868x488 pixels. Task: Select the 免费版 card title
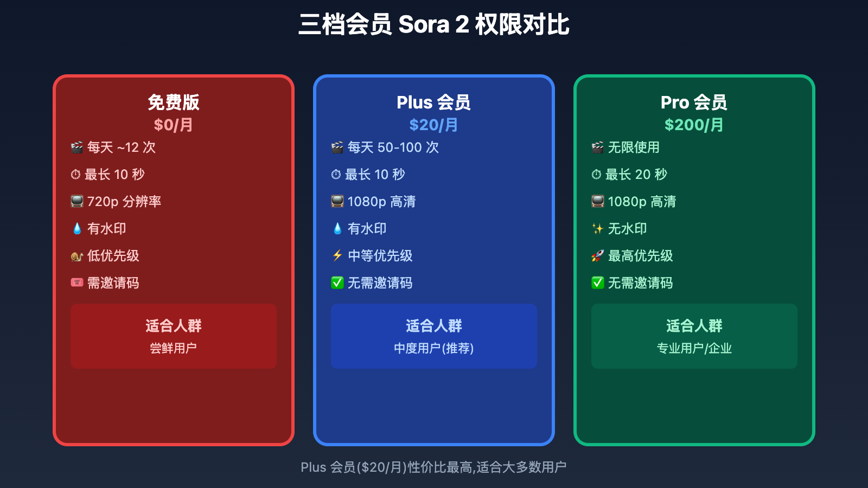[174, 102]
